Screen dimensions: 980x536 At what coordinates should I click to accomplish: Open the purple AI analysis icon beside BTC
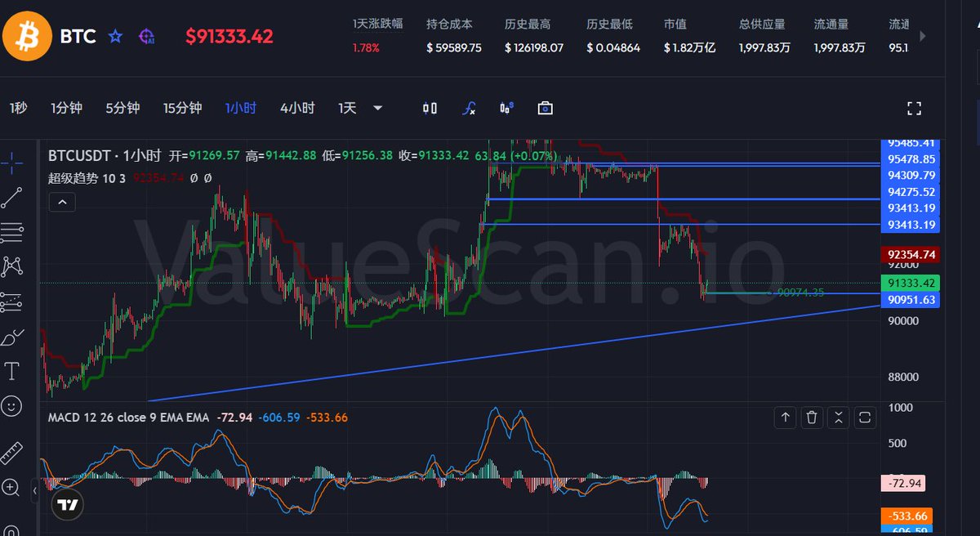click(x=147, y=37)
